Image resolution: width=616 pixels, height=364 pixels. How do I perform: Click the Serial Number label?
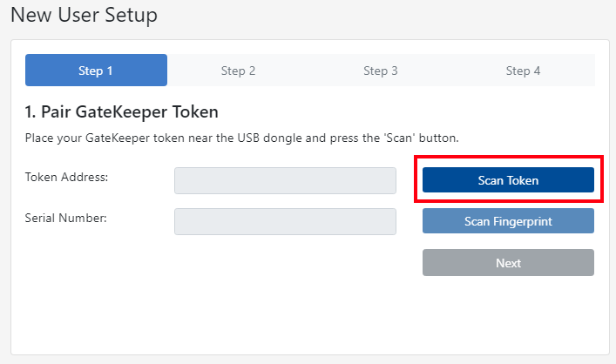(66, 218)
